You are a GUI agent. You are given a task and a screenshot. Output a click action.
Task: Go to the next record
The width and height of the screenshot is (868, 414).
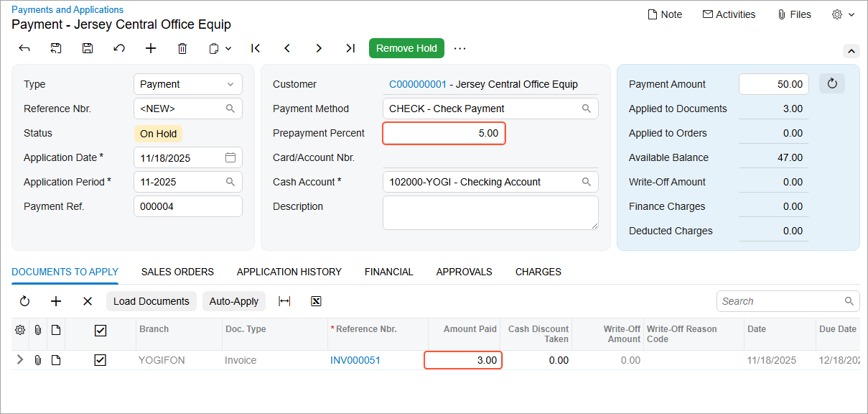coord(319,48)
